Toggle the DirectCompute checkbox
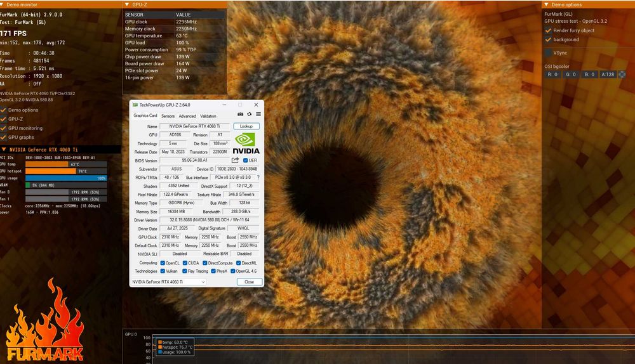This screenshot has height=364, width=635. (x=205, y=263)
